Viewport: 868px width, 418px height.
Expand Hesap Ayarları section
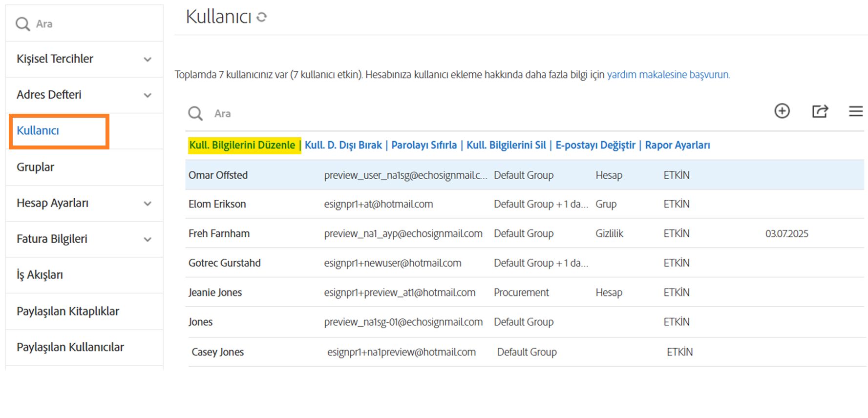147,204
